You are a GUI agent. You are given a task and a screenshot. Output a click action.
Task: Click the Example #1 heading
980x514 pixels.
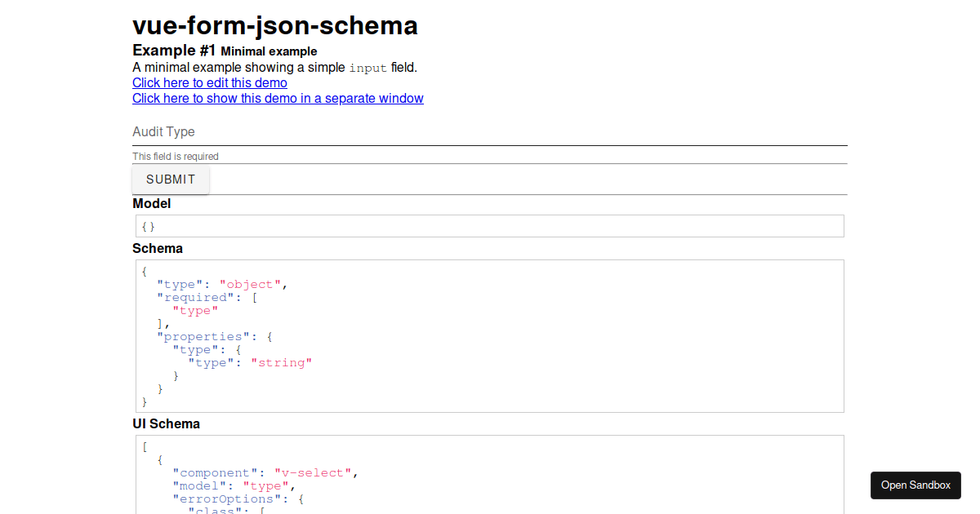click(x=169, y=50)
